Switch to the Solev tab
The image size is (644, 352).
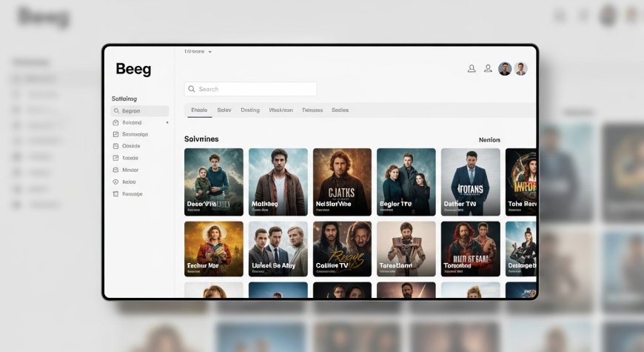(224, 110)
